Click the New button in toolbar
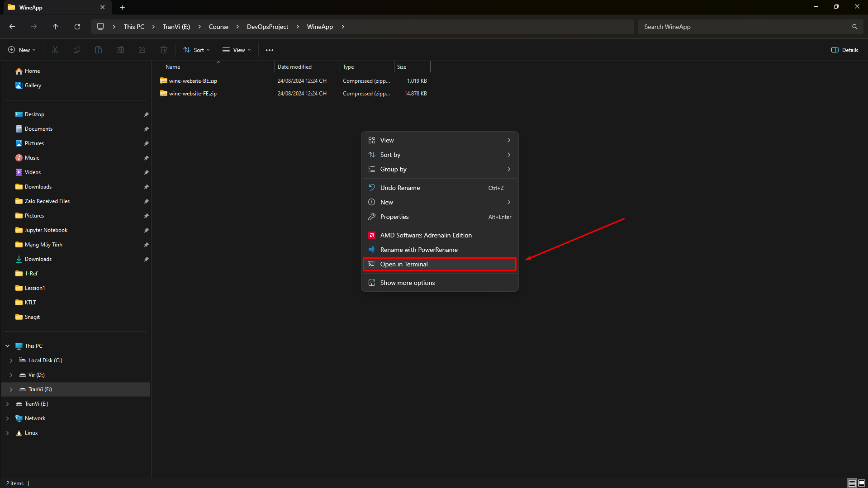Image resolution: width=868 pixels, height=488 pixels. [22, 50]
